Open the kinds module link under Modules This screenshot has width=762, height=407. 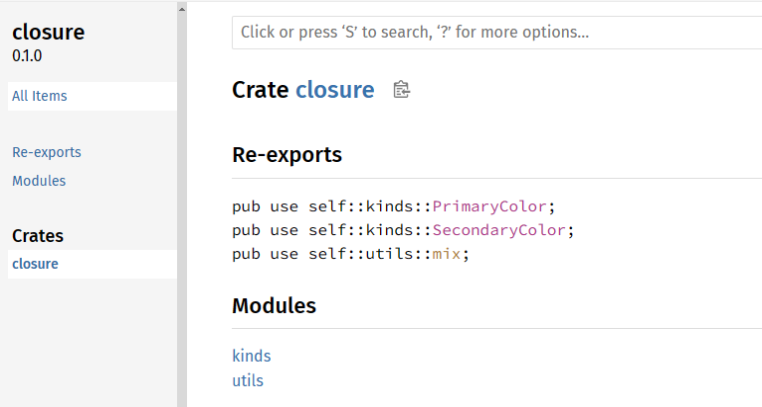pos(251,356)
